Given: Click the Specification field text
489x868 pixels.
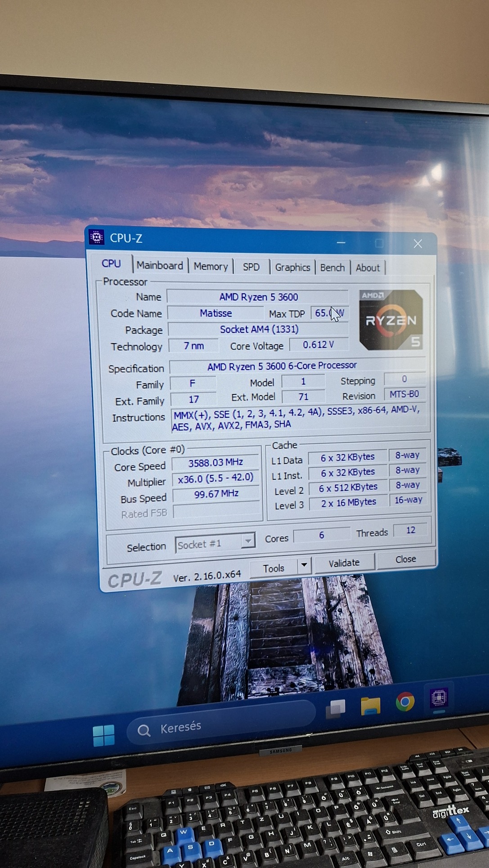Looking at the screenshot, I should coord(297,366).
